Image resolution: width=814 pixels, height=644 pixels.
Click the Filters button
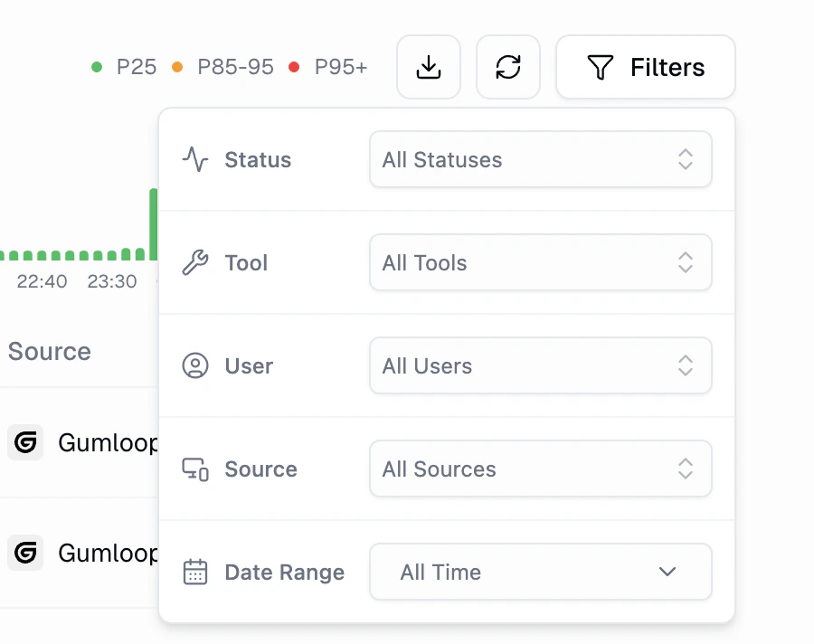pyautogui.click(x=645, y=67)
